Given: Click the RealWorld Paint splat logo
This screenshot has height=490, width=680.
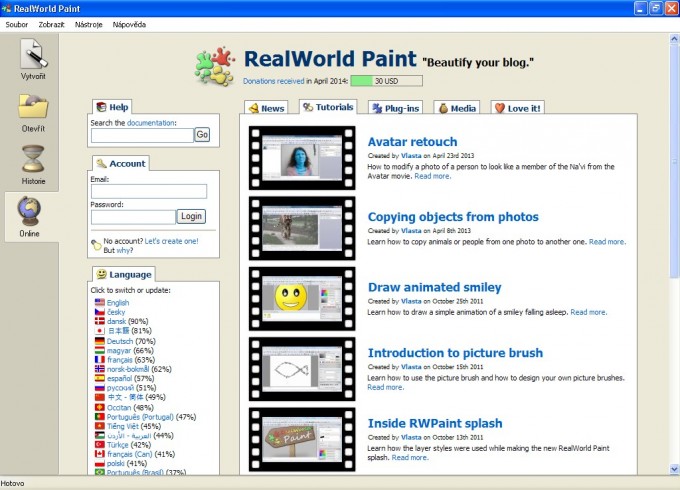Looking at the screenshot, I should coord(215,66).
